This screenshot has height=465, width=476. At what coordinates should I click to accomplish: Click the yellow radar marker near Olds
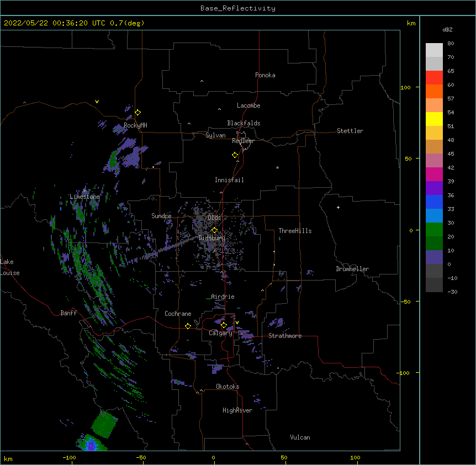[214, 230]
